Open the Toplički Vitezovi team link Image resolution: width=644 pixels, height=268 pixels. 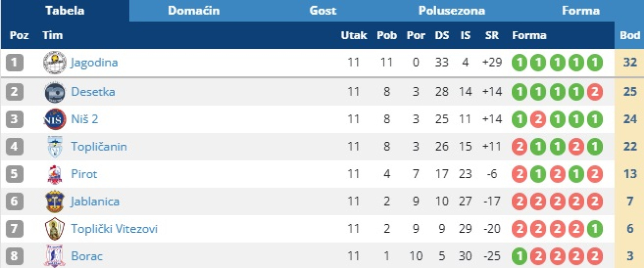pyautogui.click(x=114, y=229)
